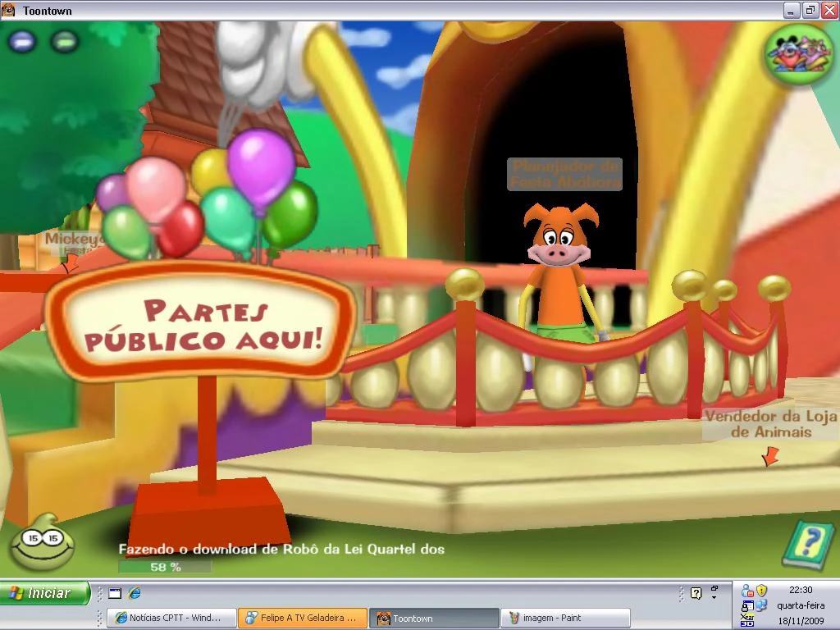Click the green Laff meter face
The image size is (840, 630).
42,542
